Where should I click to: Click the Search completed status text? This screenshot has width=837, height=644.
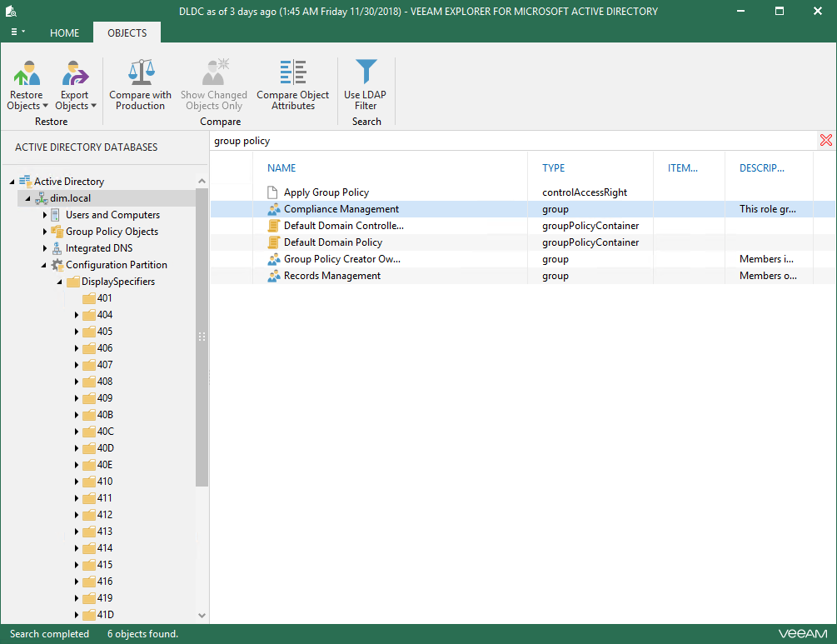coord(49,634)
